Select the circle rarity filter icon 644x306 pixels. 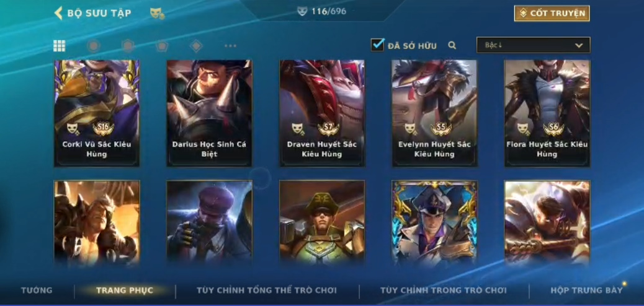click(x=94, y=46)
